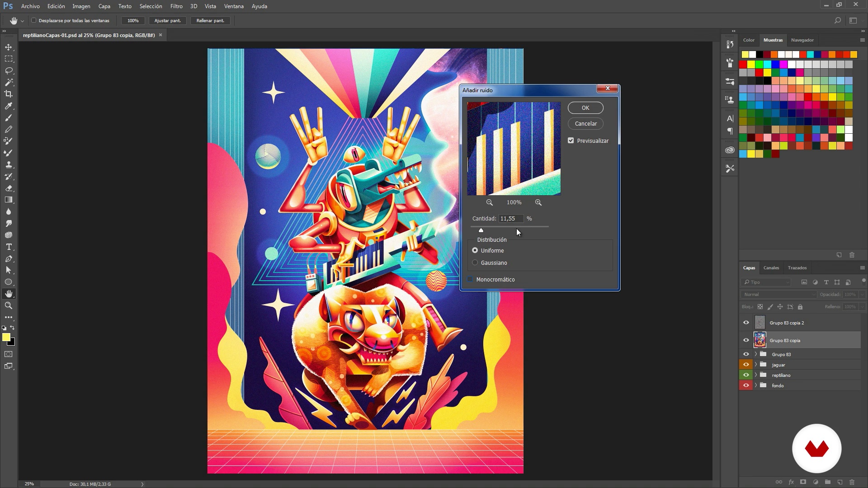Zoom out the noise preview

490,202
